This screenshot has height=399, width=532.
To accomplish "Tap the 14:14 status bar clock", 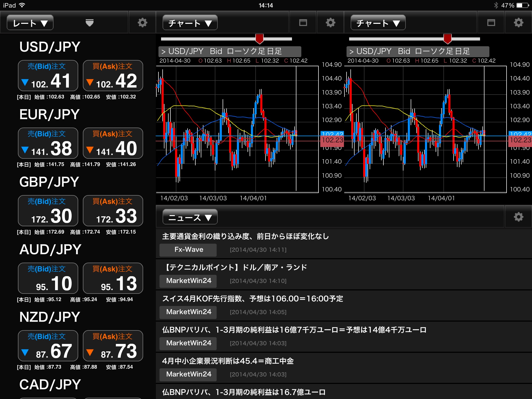I will [266, 5].
